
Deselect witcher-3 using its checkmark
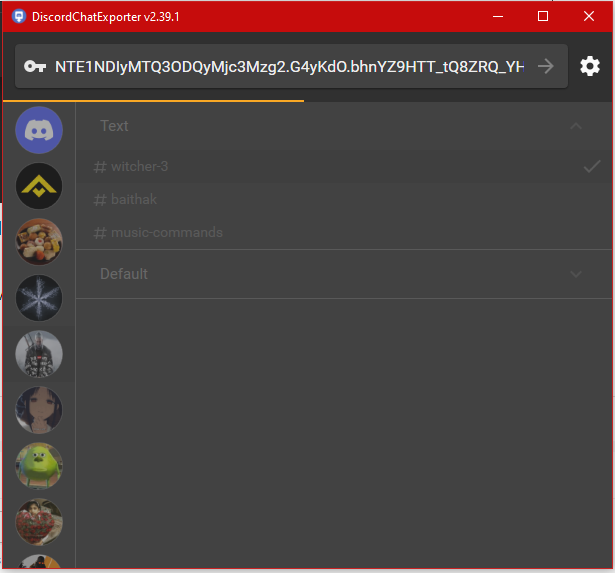click(x=592, y=166)
